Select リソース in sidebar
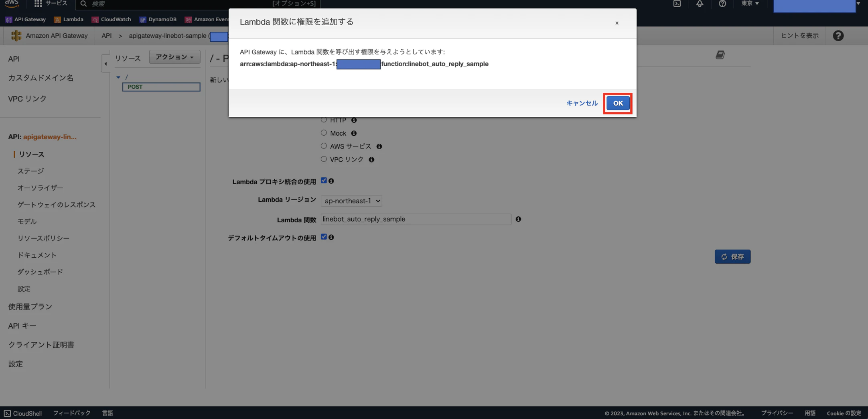This screenshot has width=868, height=419. 32,155
